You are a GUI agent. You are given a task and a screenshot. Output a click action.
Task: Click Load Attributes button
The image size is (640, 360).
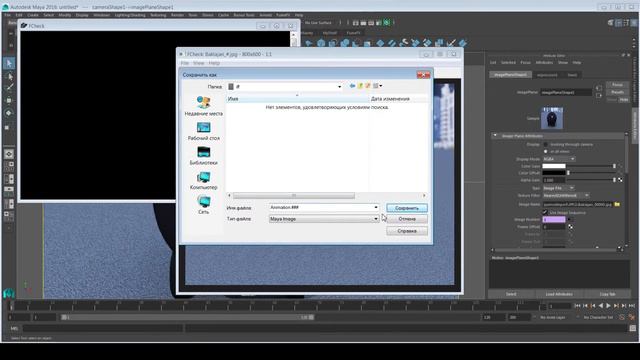tap(559, 294)
